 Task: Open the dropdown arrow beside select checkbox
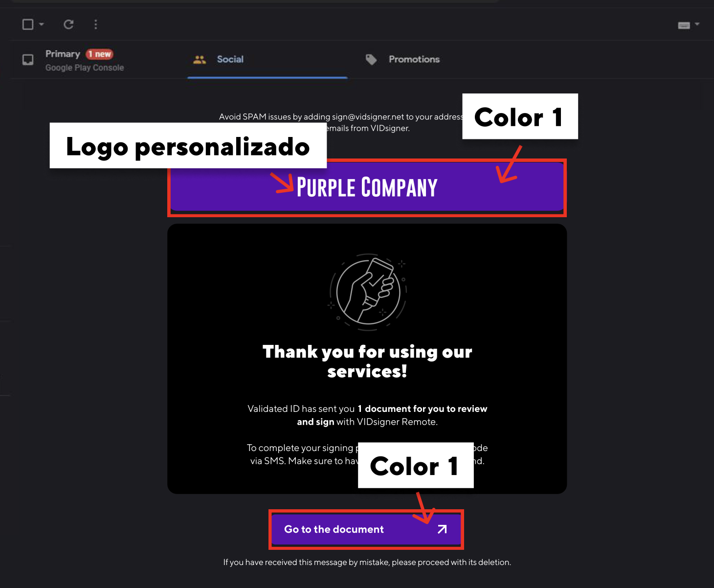point(42,24)
